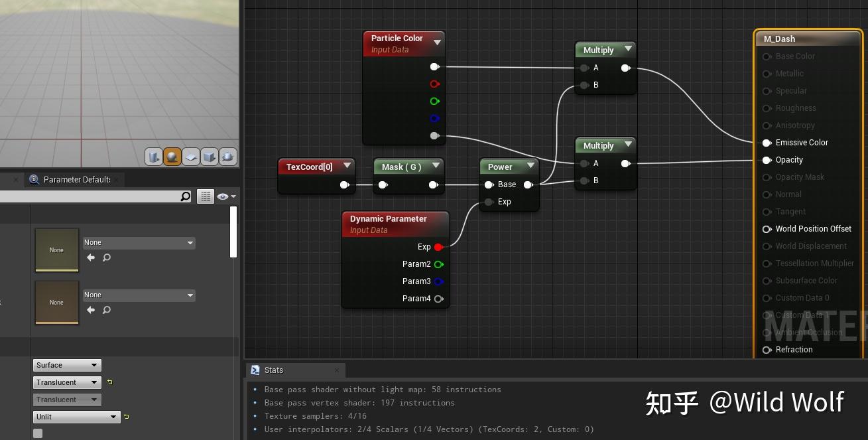868x440 pixels.
Task: Select the cylinder preview mesh shape
Action: (154, 157)
